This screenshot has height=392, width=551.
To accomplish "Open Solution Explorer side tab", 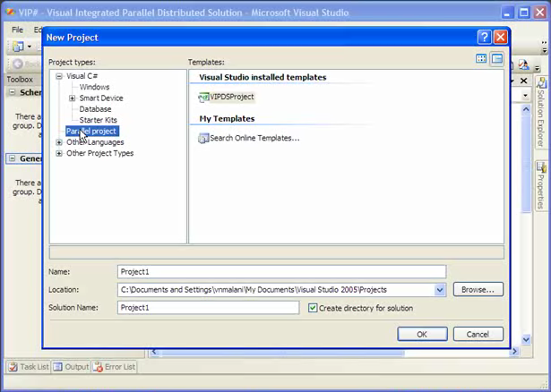I will coord(541,113).
